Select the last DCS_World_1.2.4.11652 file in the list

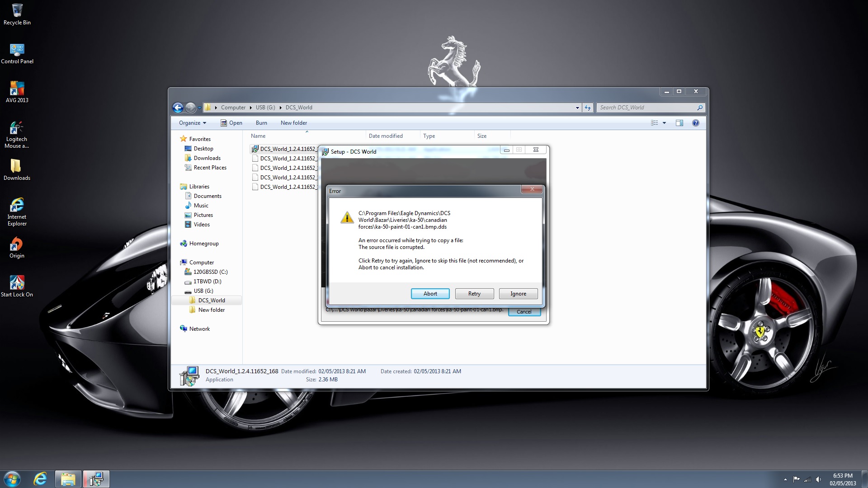(x=284, y=187)
